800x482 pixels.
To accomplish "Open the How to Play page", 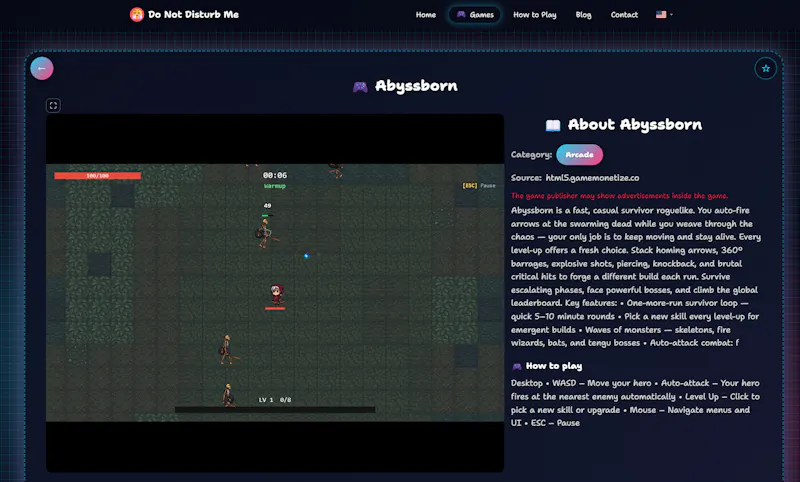I will 535,15.
